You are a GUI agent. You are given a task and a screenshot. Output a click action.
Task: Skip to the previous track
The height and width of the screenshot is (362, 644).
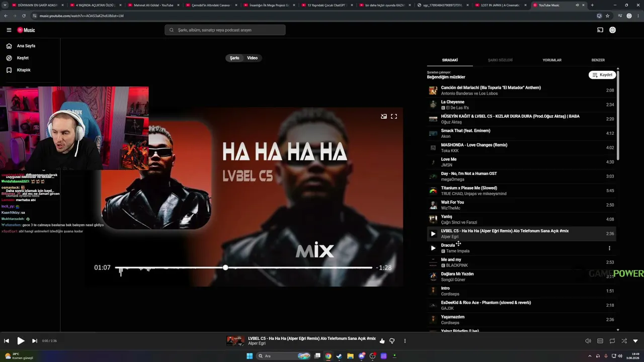(7, 341)
